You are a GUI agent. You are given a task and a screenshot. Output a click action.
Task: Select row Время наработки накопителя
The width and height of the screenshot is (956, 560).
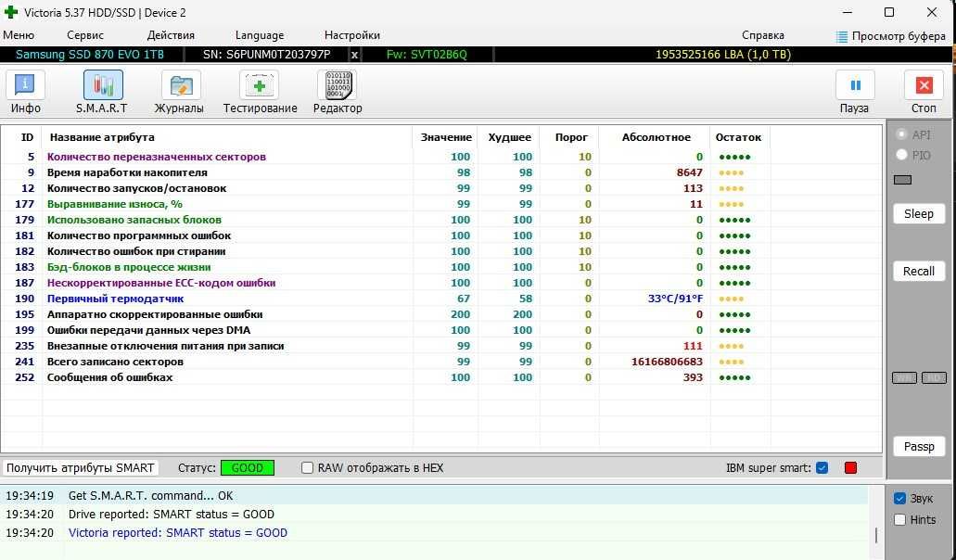coord(441,172)
